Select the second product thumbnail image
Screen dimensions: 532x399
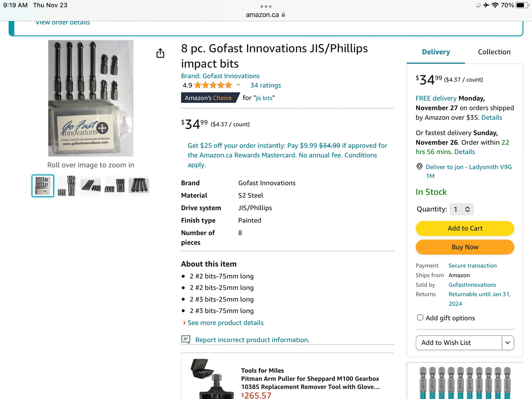pos(67,186)
